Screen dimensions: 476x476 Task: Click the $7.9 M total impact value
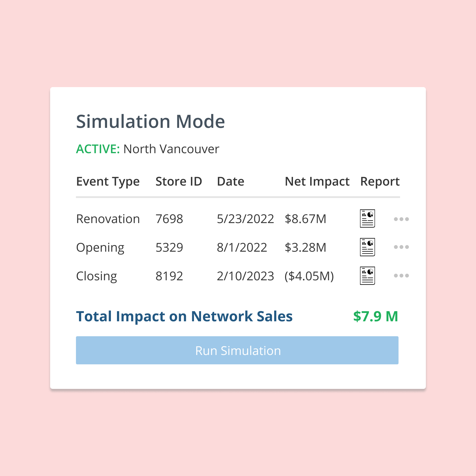376,316
